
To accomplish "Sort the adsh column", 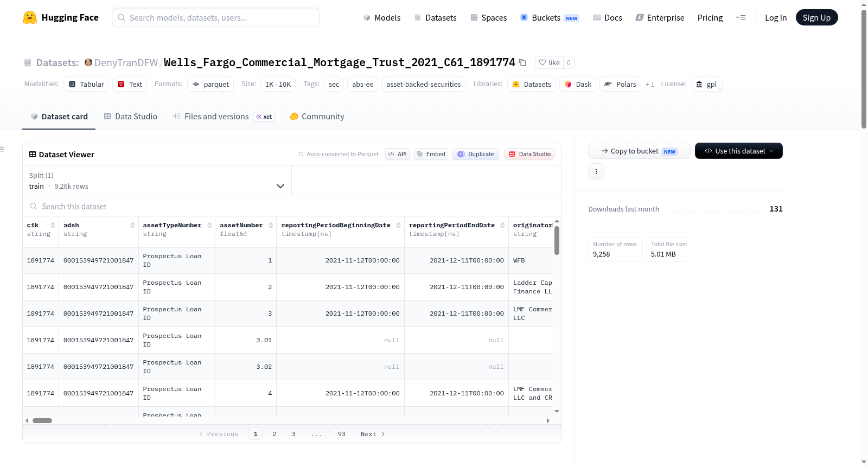I will [132, 225].
